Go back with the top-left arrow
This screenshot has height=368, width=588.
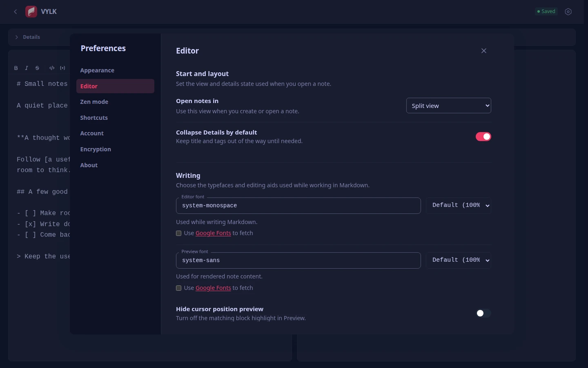[x=16, y=11]
